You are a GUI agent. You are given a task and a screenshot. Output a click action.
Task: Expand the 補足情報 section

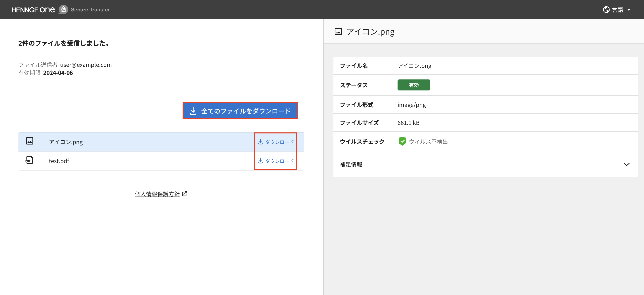click(x=351, y=164)
